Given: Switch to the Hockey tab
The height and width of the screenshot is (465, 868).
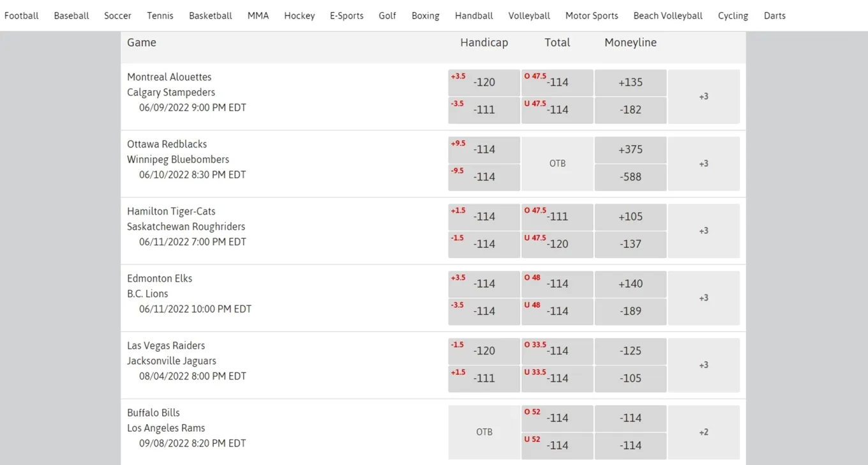Looking at the screenshot, I should click(299, 15).
